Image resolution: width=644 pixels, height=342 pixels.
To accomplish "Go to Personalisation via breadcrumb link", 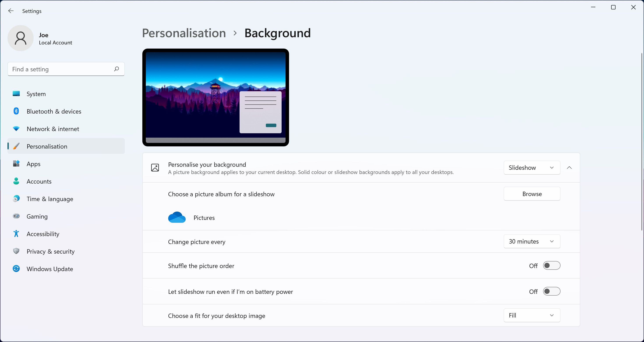I will click(x=184, y=33).
